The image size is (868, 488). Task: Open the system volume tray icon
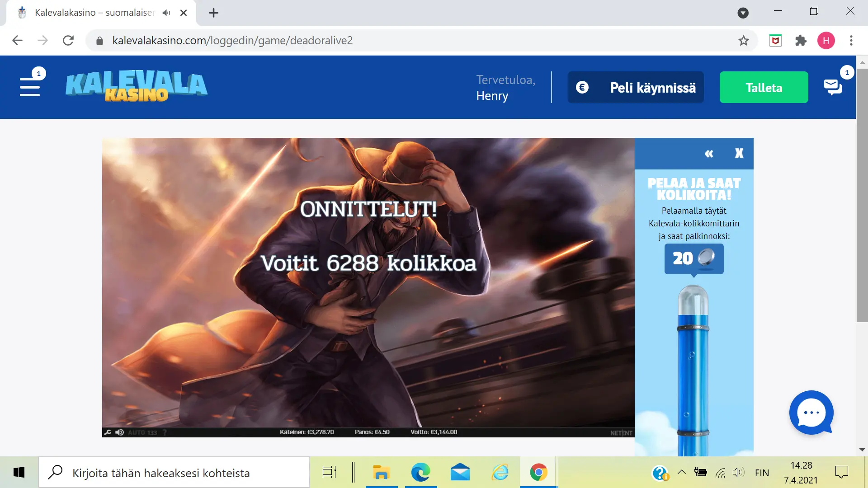tap(738, 473)
